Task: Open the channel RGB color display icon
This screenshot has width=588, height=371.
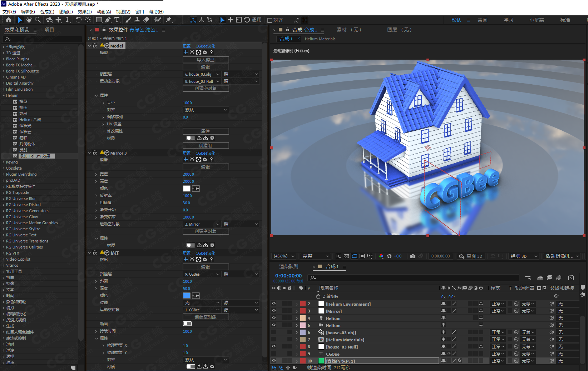Action: [381, 256]
